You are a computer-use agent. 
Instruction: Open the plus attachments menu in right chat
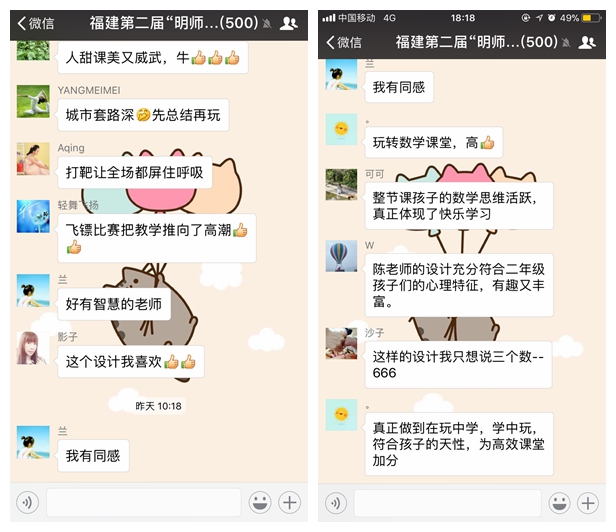tap(588, 503)
